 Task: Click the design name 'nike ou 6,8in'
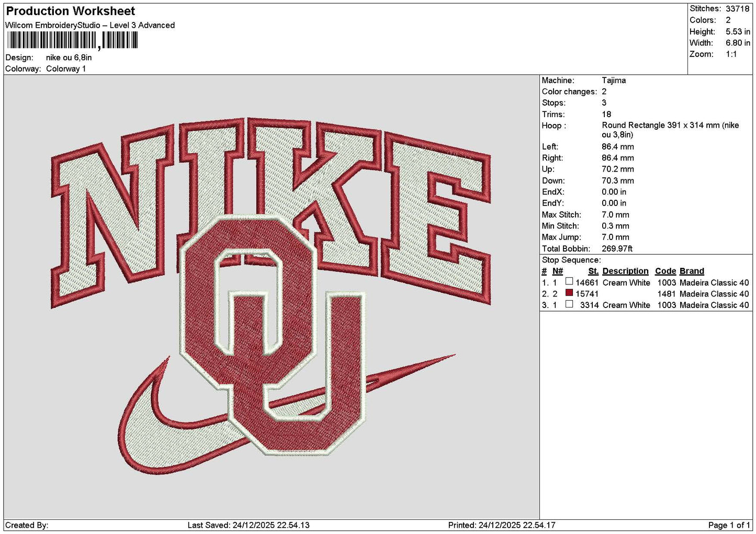[x=69, y=58]
